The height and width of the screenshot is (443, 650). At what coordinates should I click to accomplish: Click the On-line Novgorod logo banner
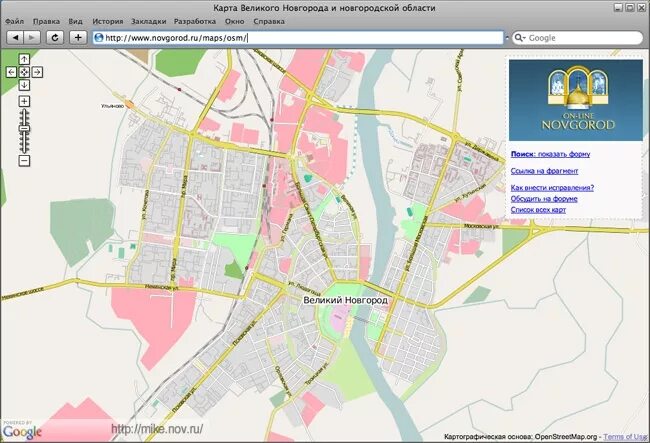[576, 100]
